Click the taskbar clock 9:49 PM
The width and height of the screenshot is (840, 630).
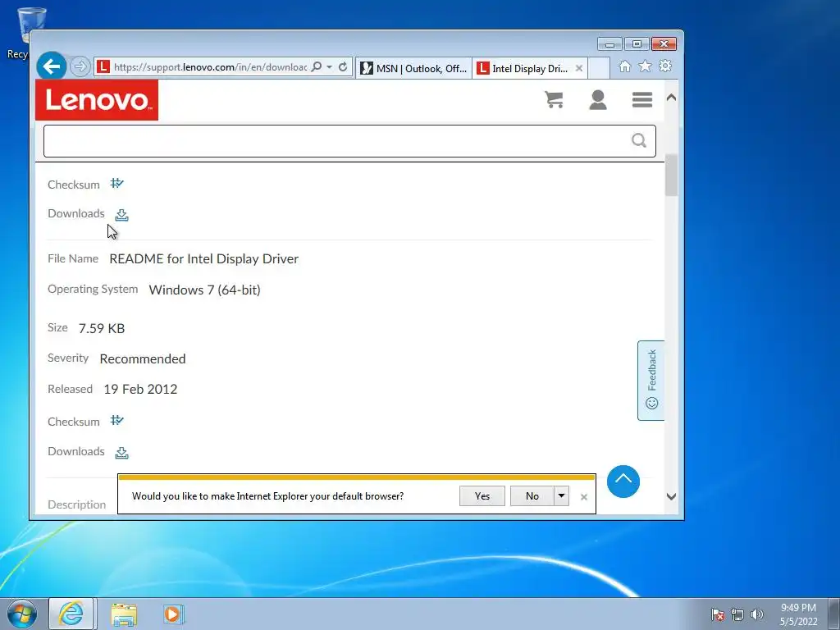pyautogui.click(x=797, y=608)
